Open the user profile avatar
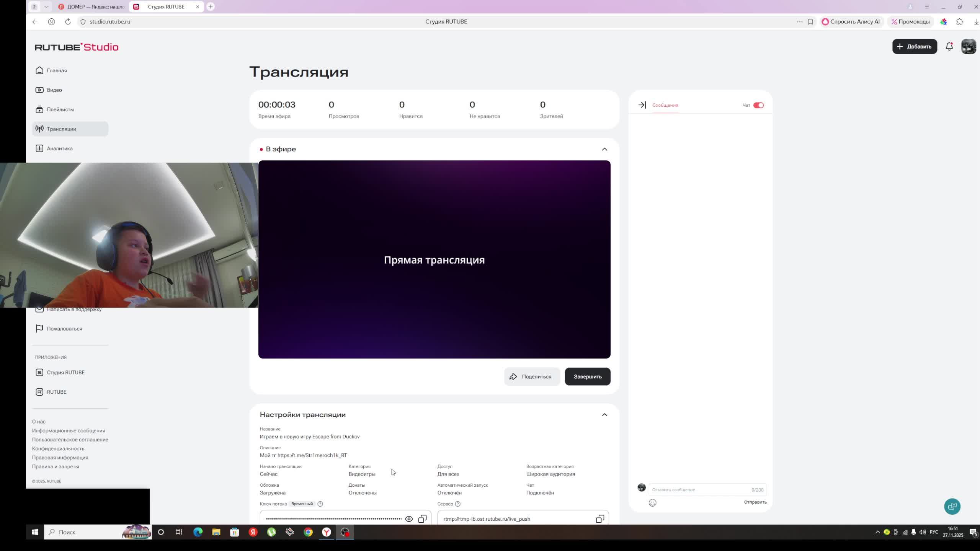The width and height of the screenshot is (980, 551). [969, 47]
